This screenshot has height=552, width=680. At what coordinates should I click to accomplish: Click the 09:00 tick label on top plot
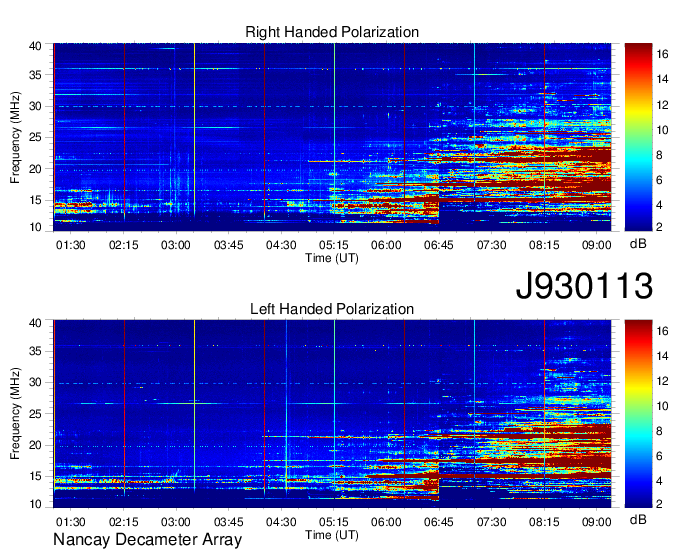[x=596, y=245]
